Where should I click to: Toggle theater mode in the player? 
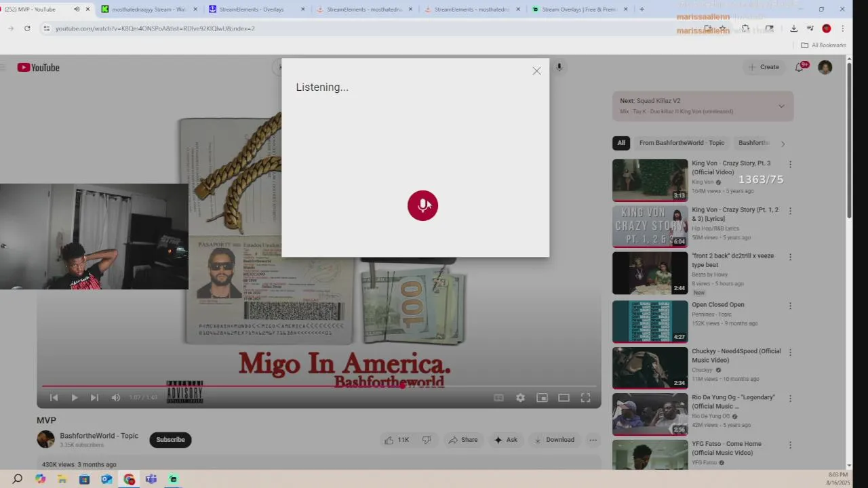pos(564,398)
